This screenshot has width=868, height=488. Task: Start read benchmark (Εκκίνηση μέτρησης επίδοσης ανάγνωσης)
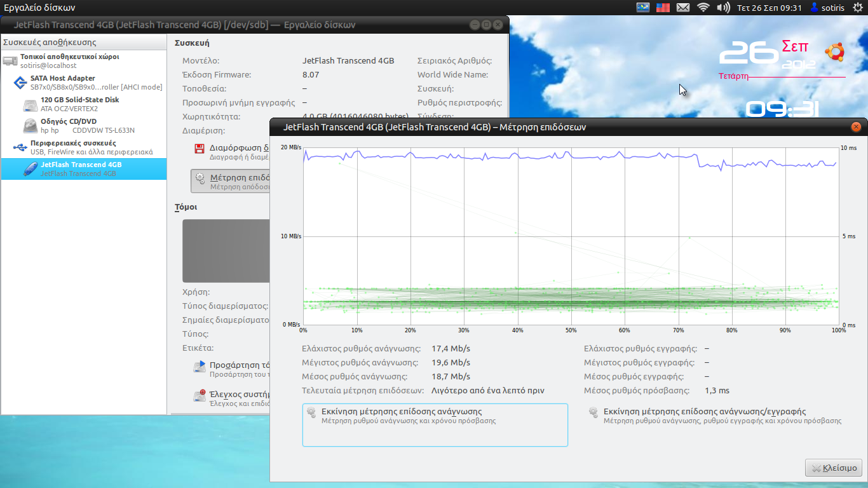point(435,424)
